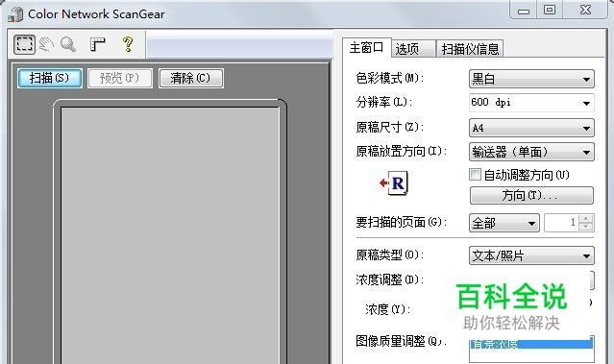Increase page number with up stepper arrow
The height and width of the screenshot is (364, 614).
click(x=585, y=219)
